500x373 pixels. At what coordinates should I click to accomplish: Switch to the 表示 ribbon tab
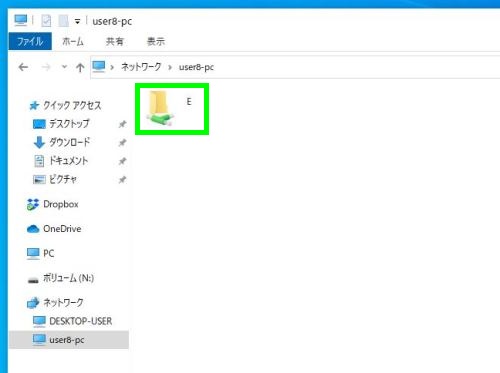(x=156, y=41)
